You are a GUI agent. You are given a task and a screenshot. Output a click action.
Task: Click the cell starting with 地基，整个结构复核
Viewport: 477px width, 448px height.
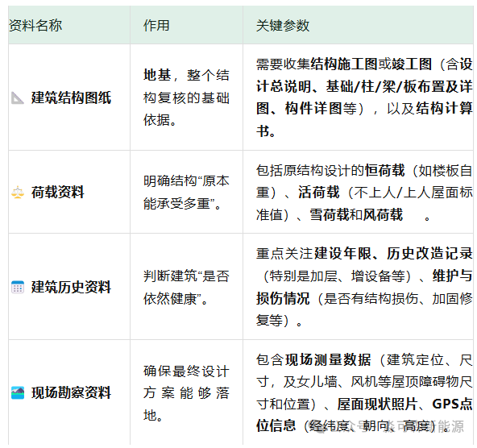(186, 97)
